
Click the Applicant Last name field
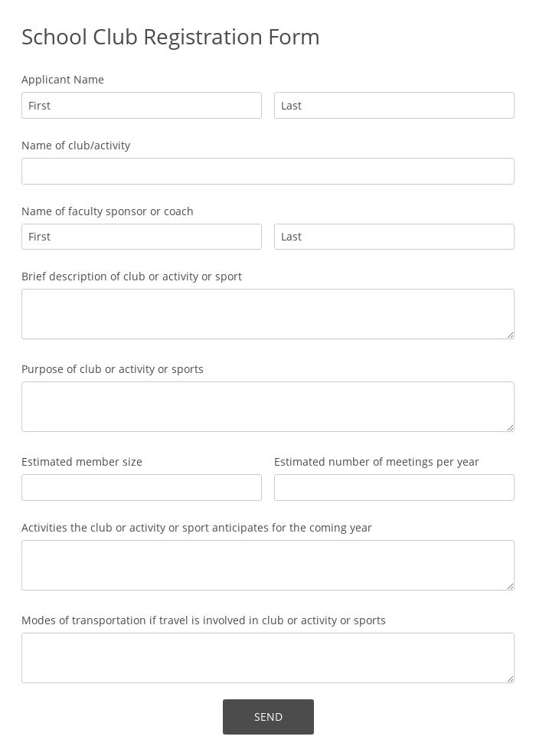[394, 105]
